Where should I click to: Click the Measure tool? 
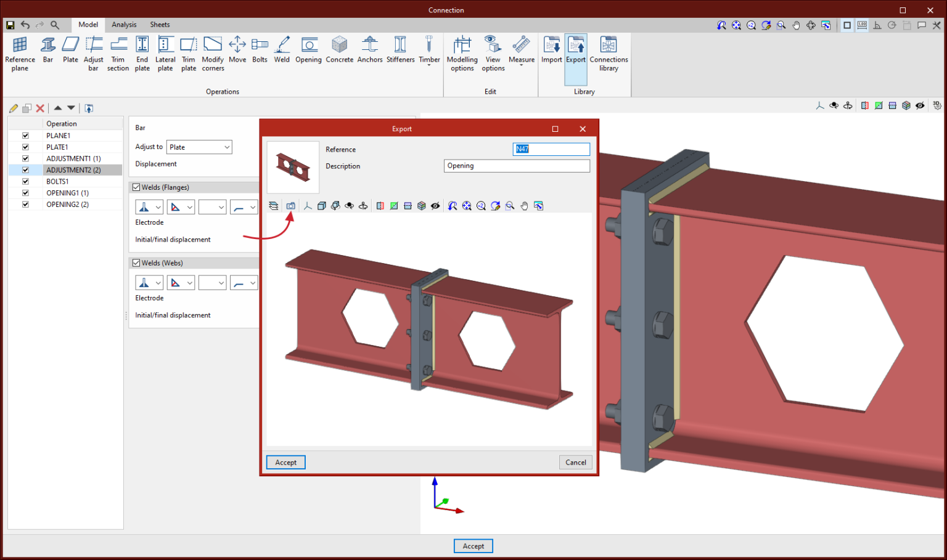click(x=522, y=49)
